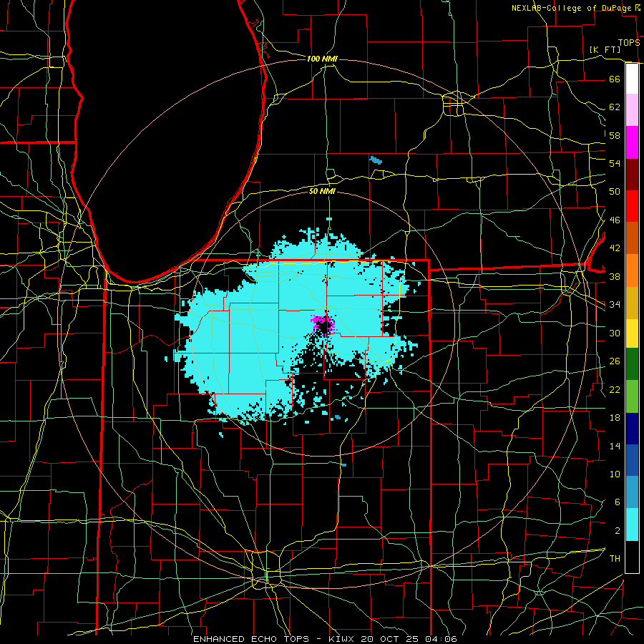Click the dark orange 42-46 kft swatch
Screen dimensions: 644x644
(x=632, y=238)
